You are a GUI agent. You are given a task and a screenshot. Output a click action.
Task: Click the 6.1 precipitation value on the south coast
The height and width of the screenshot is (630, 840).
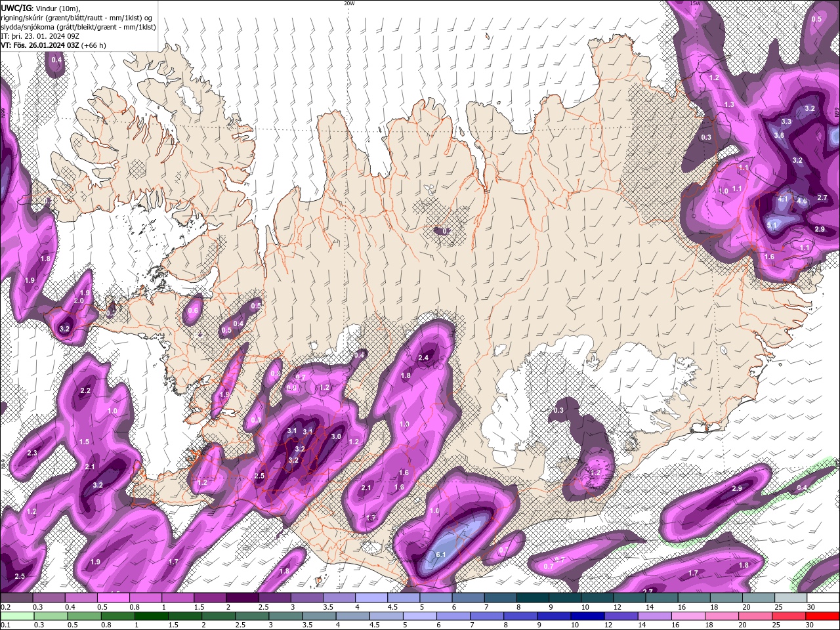(440, 555)
